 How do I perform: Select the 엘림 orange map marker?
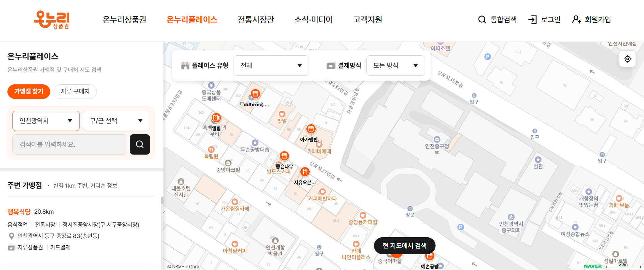(x=216, y=117)
